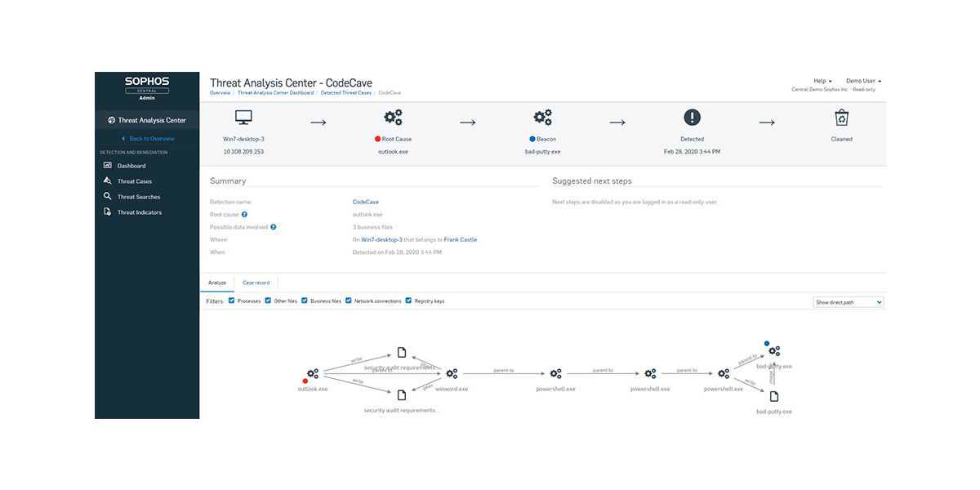The image size is (980, 490).
Task: Switch to the Case record tab
Action: pyautogui.click(x=256, y=283)
